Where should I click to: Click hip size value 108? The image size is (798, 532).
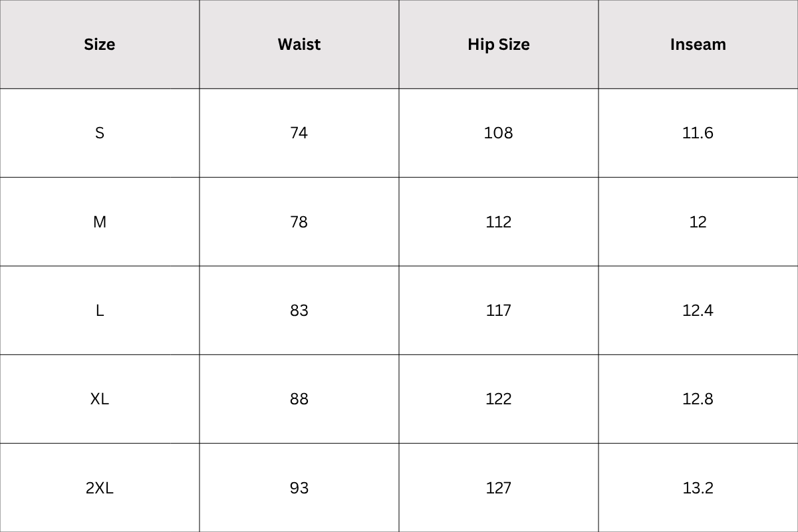[499, 133]
